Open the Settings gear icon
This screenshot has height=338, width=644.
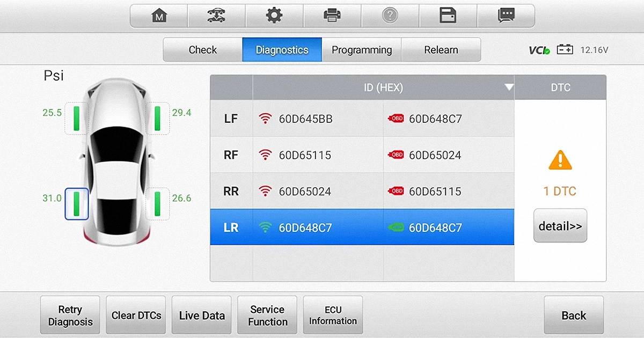[274, 16]
